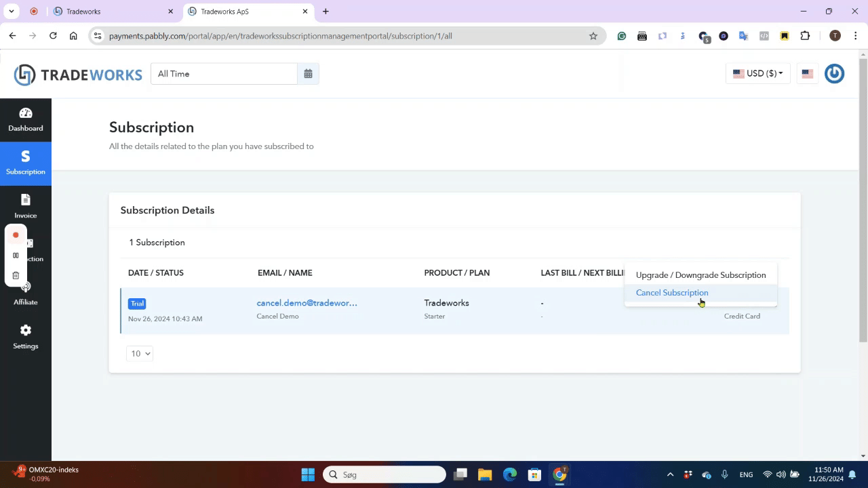Click the Tradeworks product name in the row
The image size is (868, 488).
coord(446,303)
